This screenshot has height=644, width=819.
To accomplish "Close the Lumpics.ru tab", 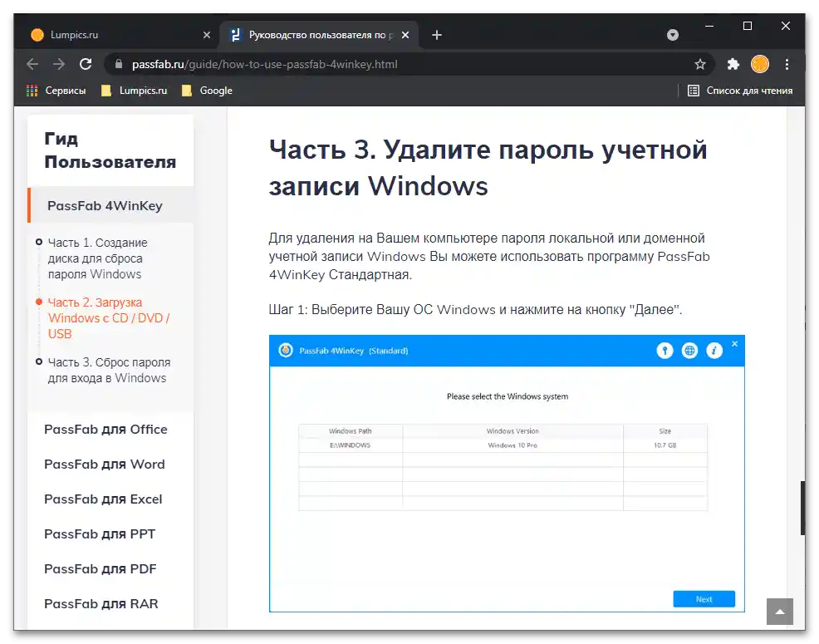I will pyautogui.click(x=207, y=35).
